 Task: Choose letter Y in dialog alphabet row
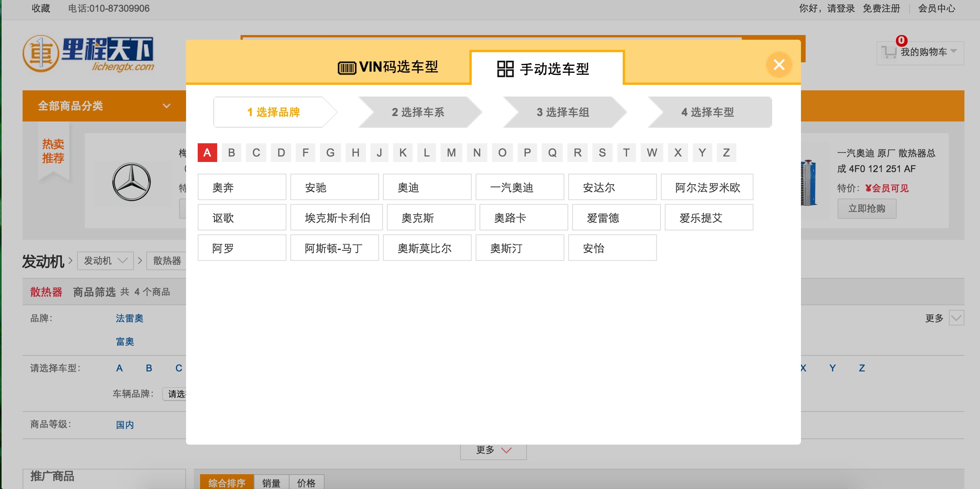pos(702,153)
